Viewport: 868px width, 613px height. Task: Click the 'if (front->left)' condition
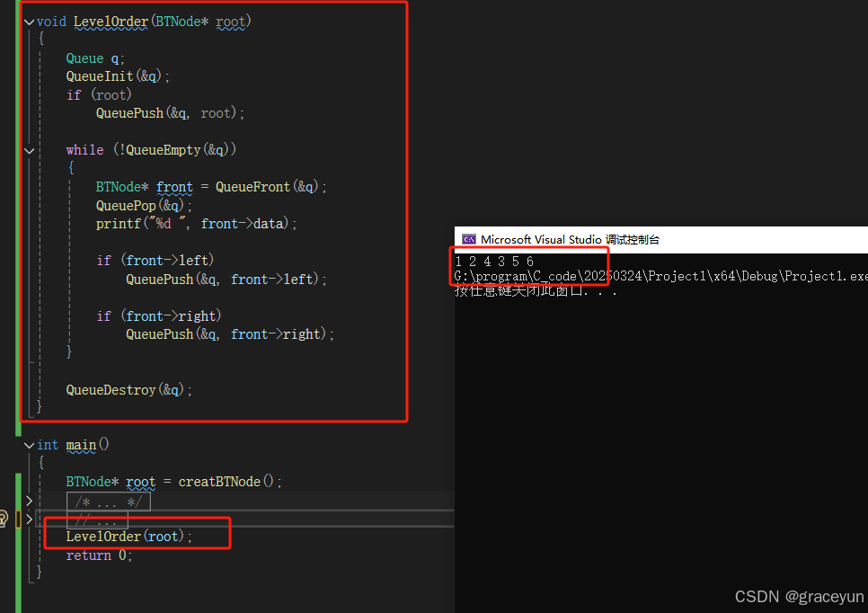(x=155, y=261)
